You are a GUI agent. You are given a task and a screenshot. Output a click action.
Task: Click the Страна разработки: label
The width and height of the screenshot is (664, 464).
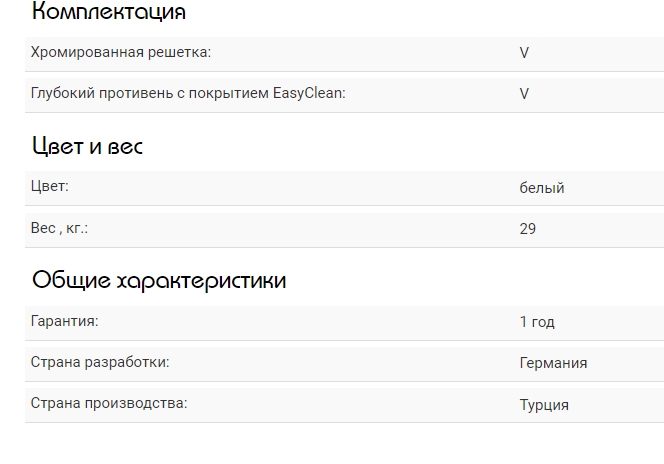pyautogui.click(x=100, y=362)
